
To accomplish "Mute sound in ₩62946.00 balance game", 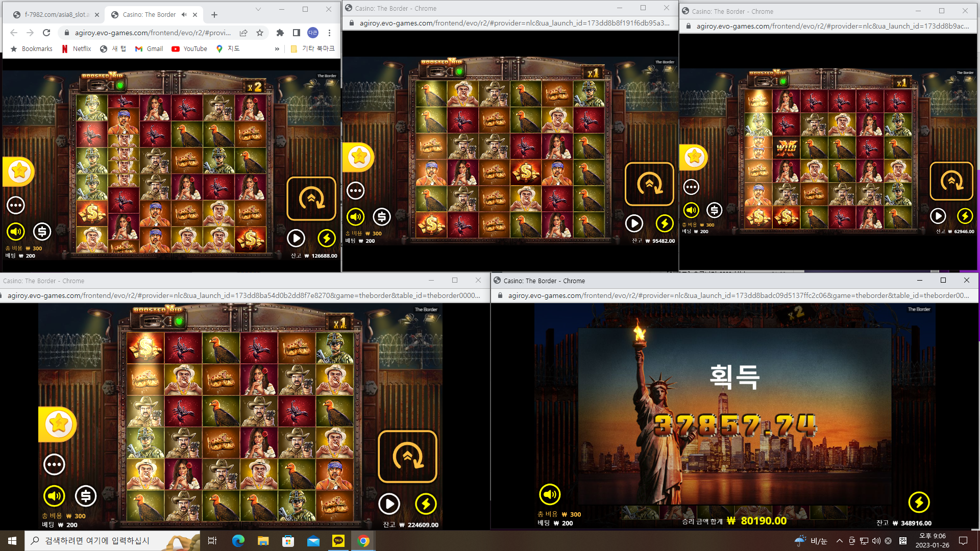I will pyautogui.click(x=691, y=210).
